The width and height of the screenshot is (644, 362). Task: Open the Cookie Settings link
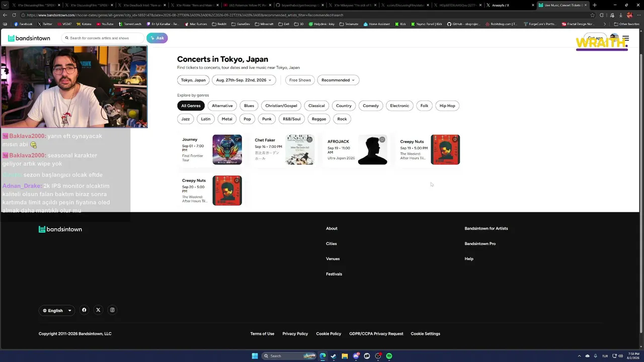point(425,334)
